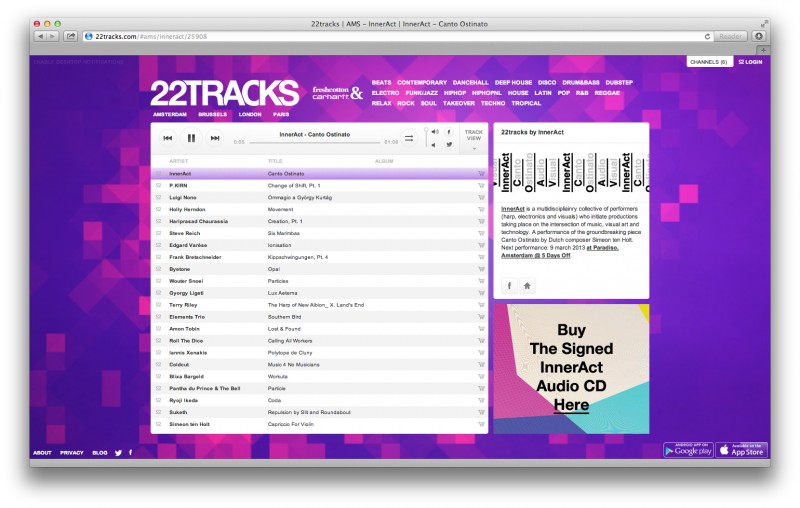Play Hariprasad Chaurasia's track Creation, Pt. 1
800x508 pixels.
[x=319, y=221]
